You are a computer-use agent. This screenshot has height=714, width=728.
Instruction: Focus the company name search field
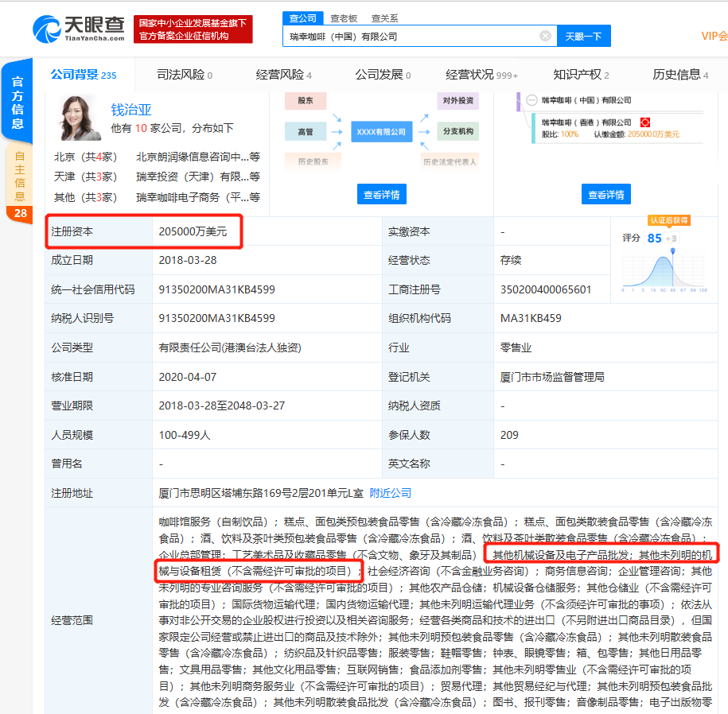411,36
